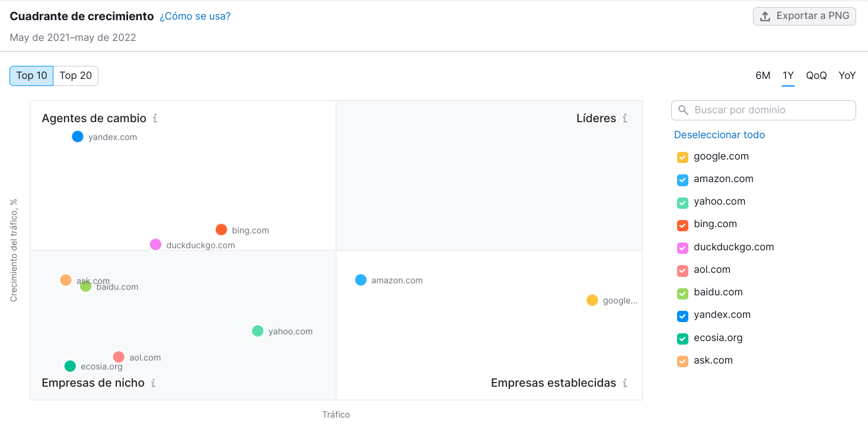868x430 pixels.
Task: Open the ¿Cómo se usa? help link
Action: 195,16
